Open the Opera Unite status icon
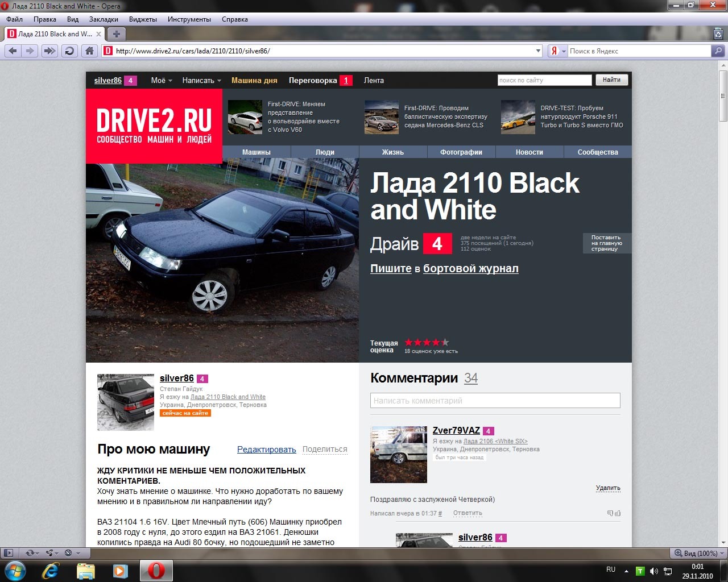This screenshot has width=728, height=582. pyautogui.click(x=49, y=552)
